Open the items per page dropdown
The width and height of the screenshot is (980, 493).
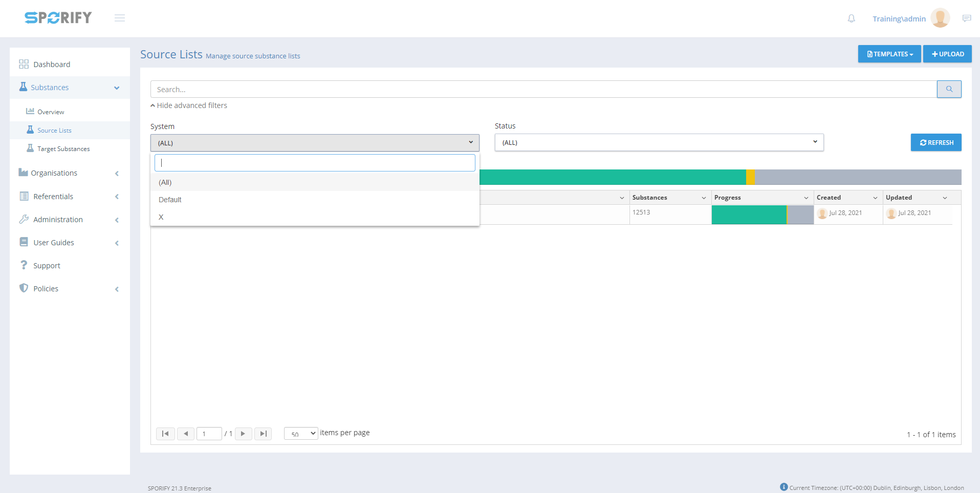coord(301,434)
